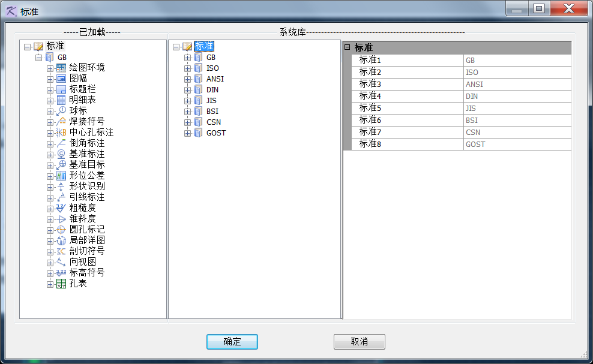The height and width of the screenshot is (364, 593).
Task: Select the ANSI label in system library
Action: click(x=215, y=79)
